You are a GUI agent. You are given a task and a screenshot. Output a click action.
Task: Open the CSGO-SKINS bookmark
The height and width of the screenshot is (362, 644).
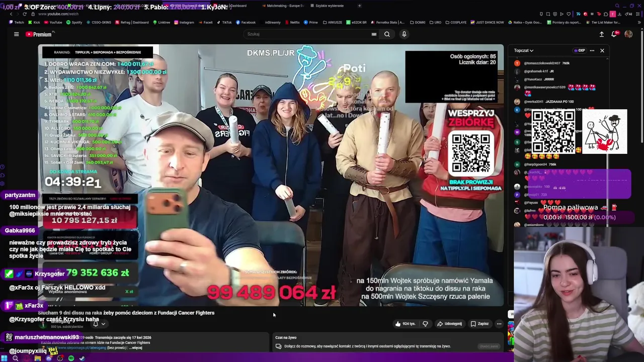click(x=99, y=22)
